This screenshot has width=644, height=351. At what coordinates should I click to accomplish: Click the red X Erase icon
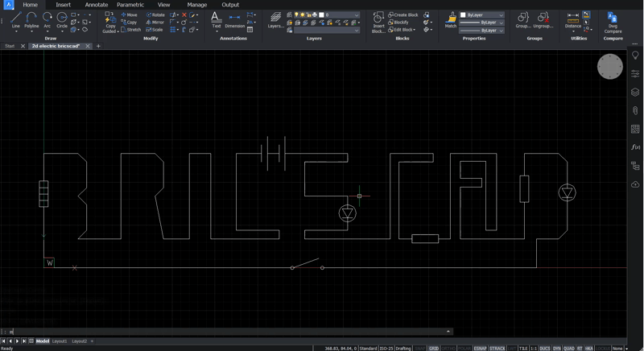tap(184, 14)
